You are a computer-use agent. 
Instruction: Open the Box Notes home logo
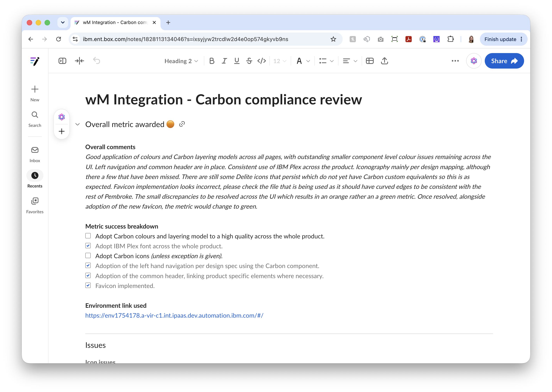35,61
